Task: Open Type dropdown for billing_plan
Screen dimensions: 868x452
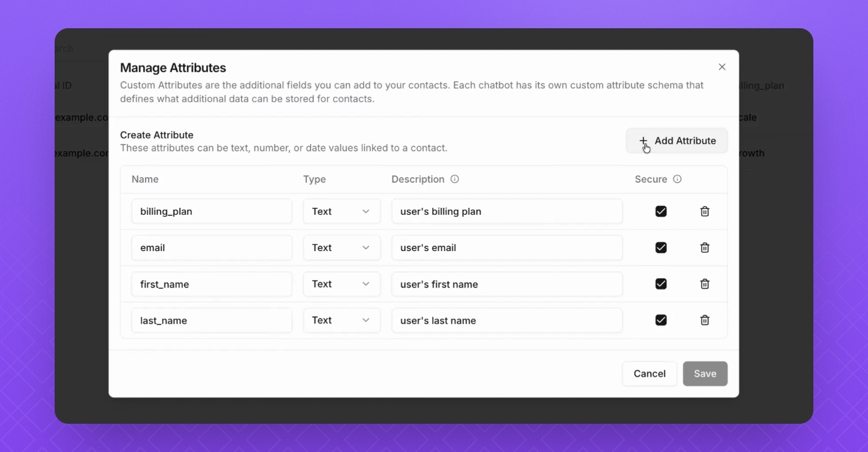Action: 342,212
